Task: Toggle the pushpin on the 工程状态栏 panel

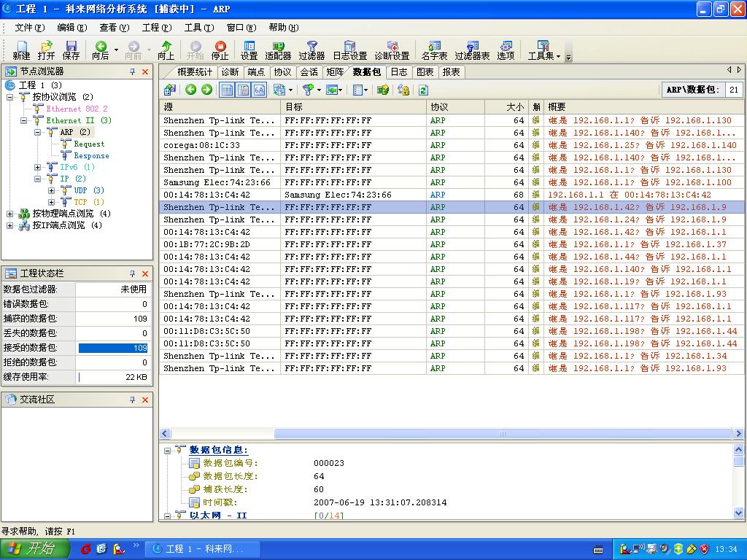Action: (133, 273)
